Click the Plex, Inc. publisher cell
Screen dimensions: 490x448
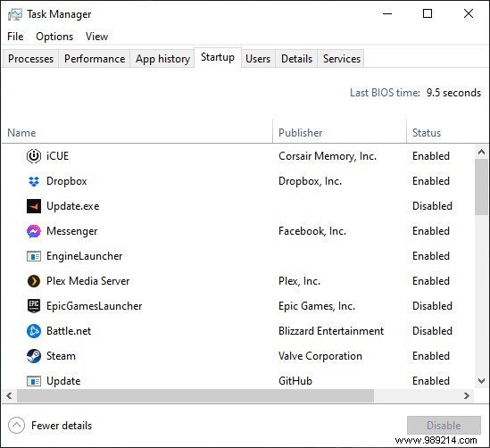(x=299, y=281)
